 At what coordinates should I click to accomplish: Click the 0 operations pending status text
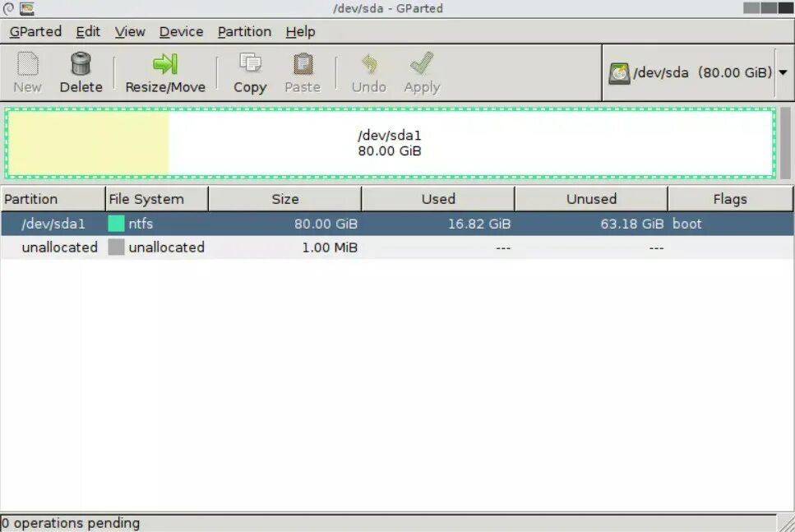coord(70,523)
